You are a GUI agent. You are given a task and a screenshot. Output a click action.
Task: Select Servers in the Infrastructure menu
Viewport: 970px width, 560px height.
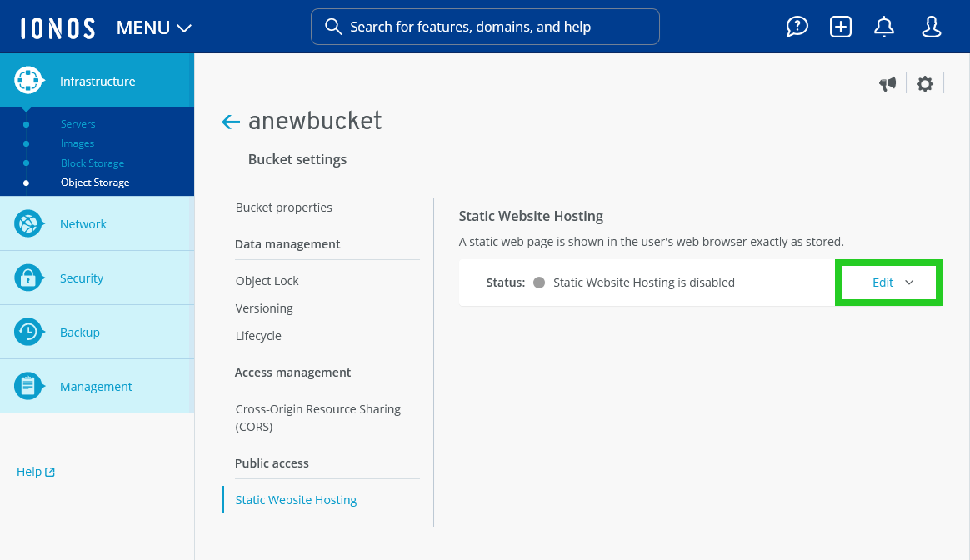click(77, 123)
